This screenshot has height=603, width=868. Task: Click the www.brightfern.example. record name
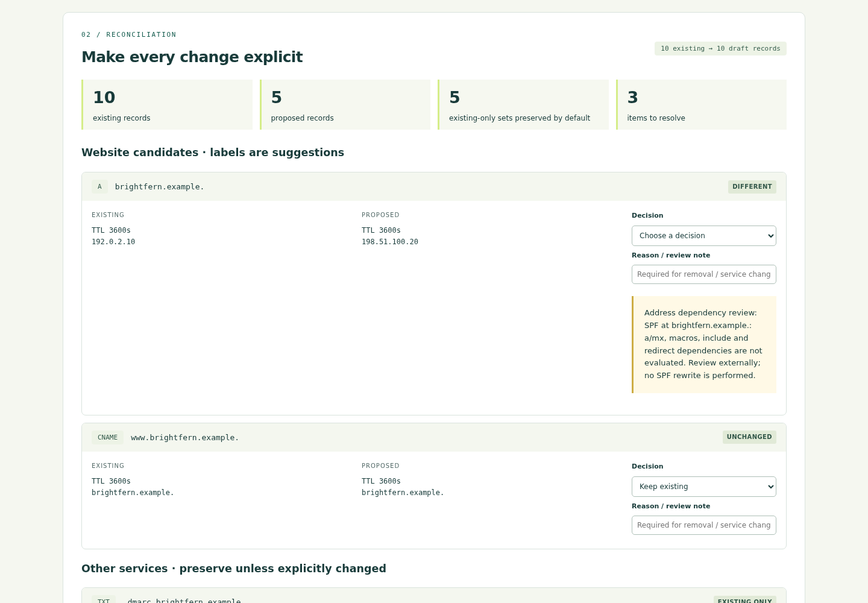point(185,438)
